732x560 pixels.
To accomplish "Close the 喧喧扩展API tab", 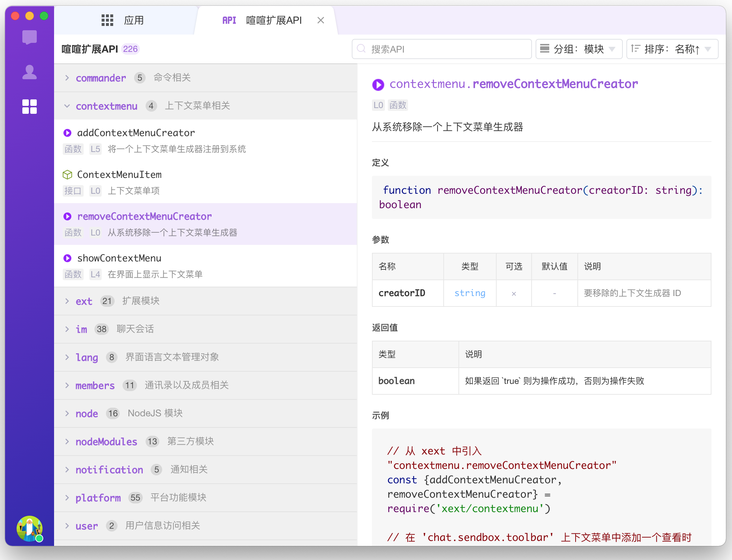I will pos(321,20).
